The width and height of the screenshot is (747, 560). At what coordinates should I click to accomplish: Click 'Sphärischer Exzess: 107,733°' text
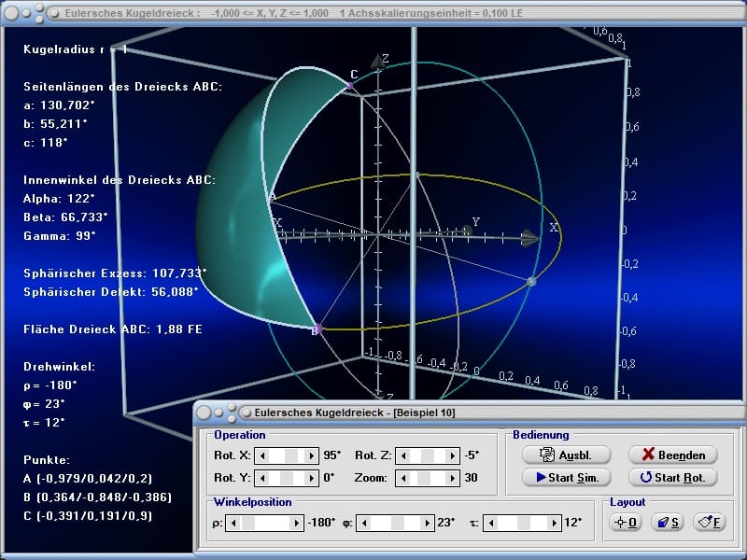(115, 273)
